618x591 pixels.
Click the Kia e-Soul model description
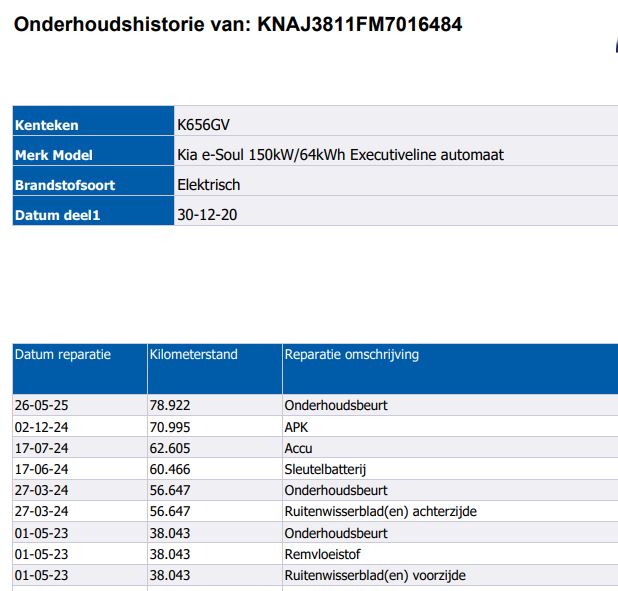pos(339,155)
